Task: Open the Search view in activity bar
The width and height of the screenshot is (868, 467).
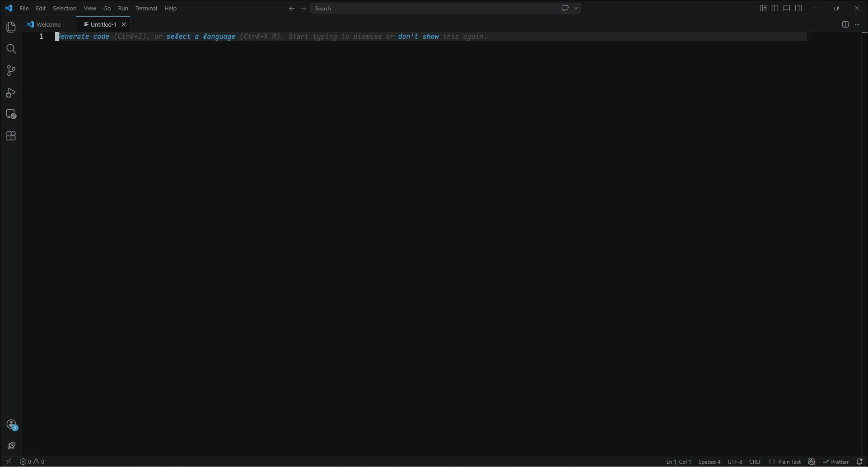Action: click(11, 49)
